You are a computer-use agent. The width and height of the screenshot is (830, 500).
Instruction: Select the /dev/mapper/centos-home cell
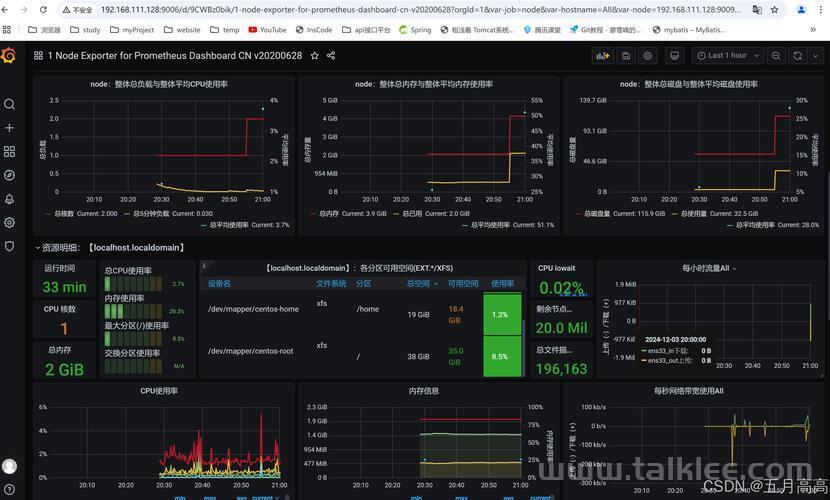tap(253, 309)
